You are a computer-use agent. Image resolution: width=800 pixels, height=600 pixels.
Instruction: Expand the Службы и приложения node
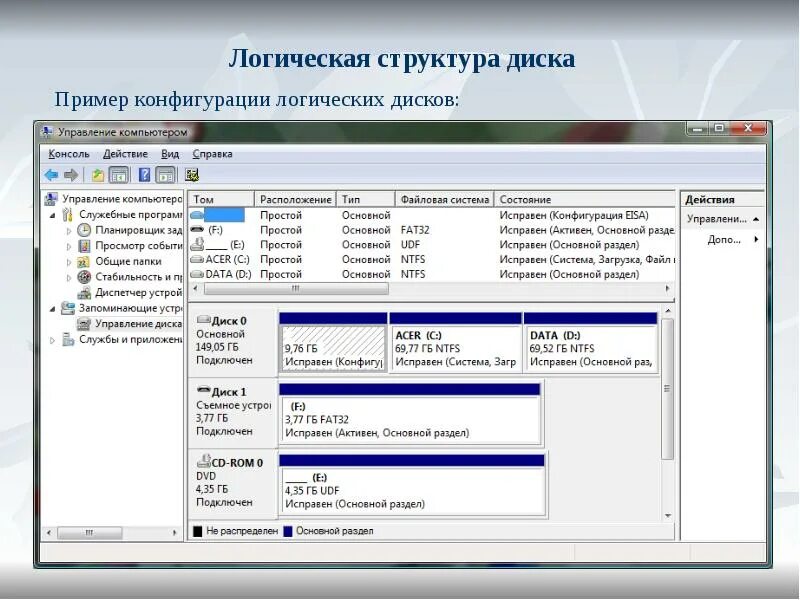(x=53, y=340)
